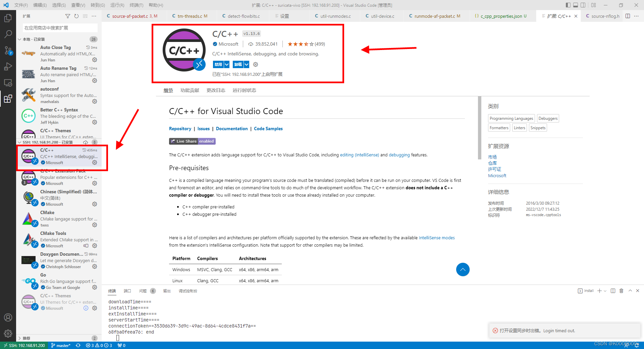This screenshot has height=349, width=644.
Task: Click the Code Samples link
Action: (268, 129)
